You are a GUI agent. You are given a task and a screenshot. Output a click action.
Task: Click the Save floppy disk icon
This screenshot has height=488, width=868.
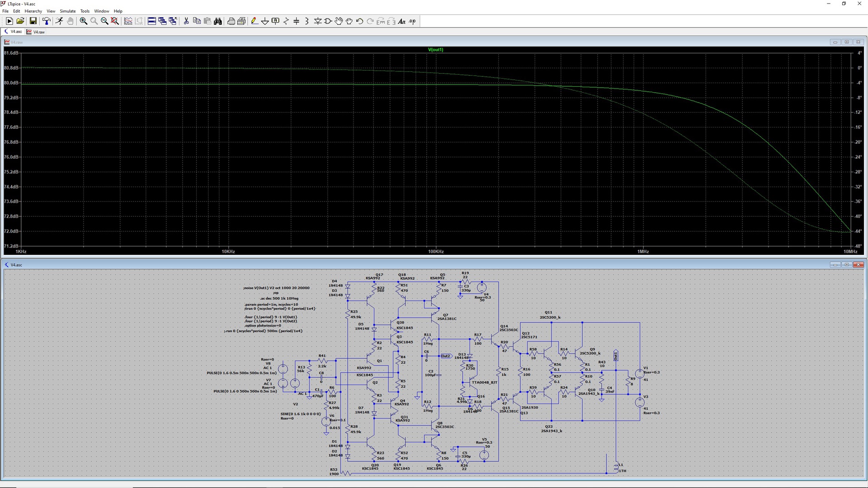(33, 21)
